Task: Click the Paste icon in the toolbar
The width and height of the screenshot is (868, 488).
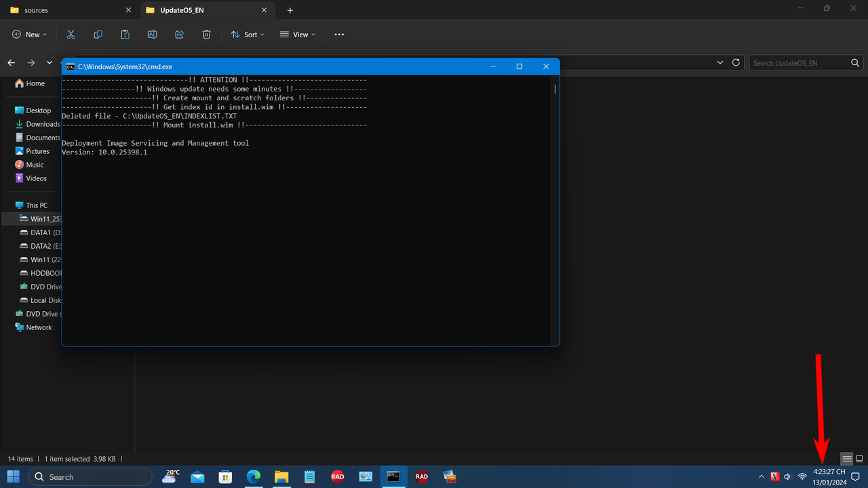Action: (125, 34)
